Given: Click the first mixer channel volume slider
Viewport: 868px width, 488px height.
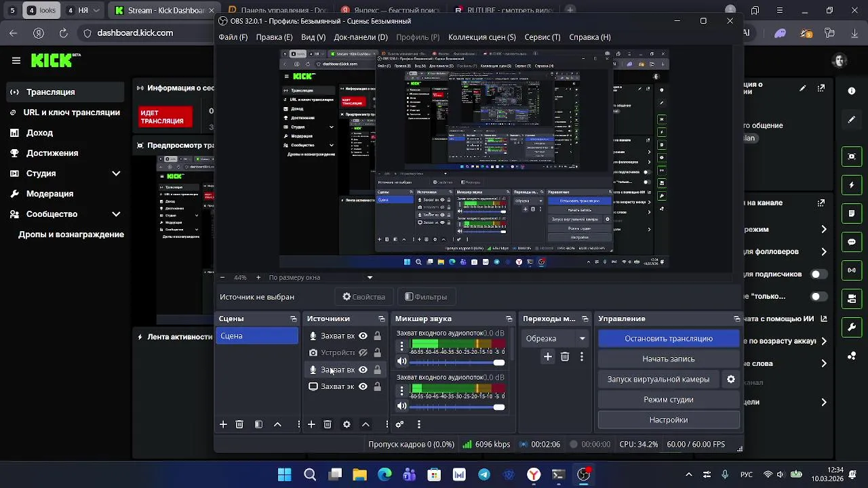Looking at the screenshot, I should (x=457, y=362).
